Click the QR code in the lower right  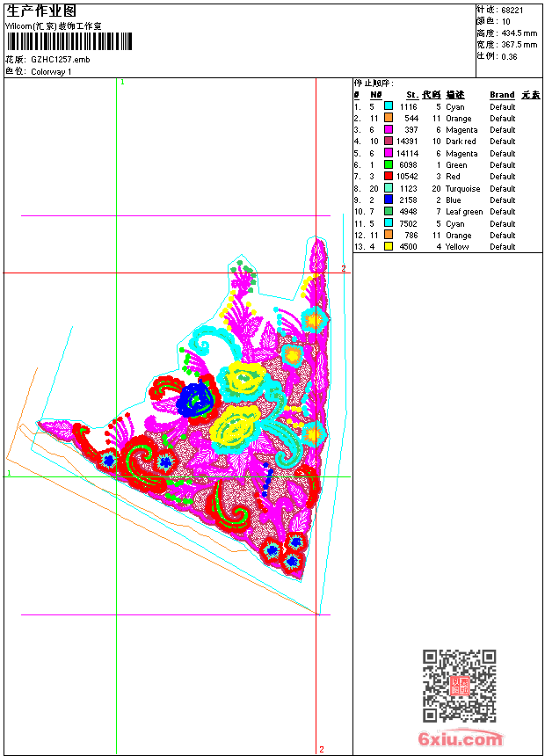460,685
